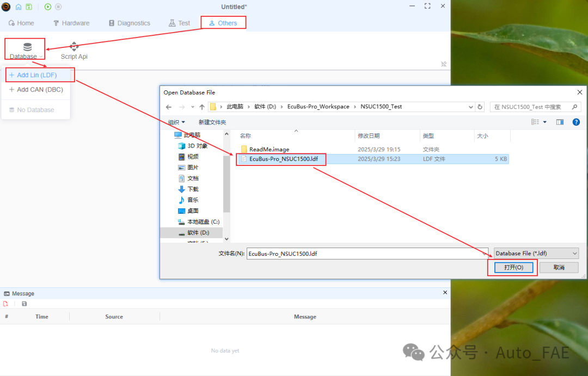Toggle the pin ribbon icon
Screen dimensions: 588x376
(444, 64)
